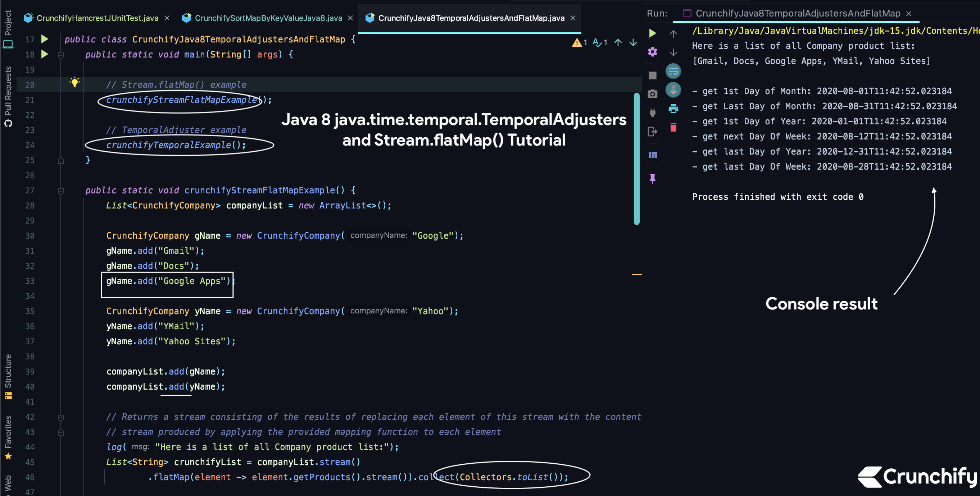The height and width of the screenshot is (496, 980).
Task: Open run configuration settings gear
Action: tap(653, 52)
